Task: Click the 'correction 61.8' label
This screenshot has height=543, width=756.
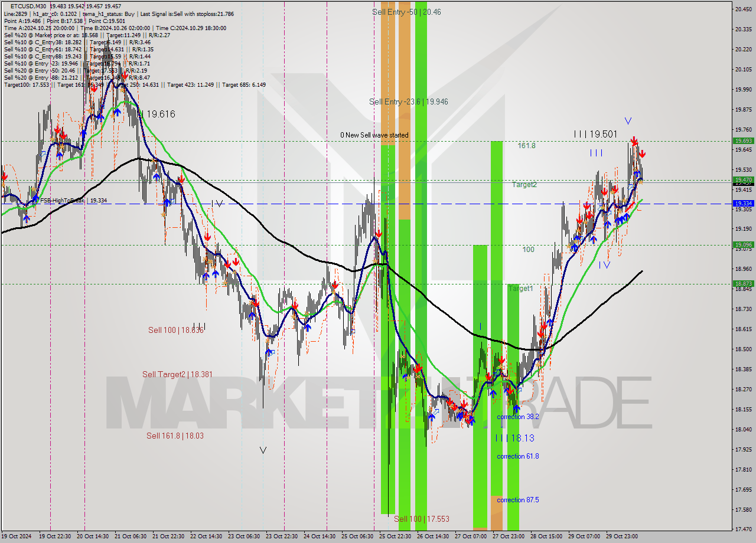Action: (517, 456)
